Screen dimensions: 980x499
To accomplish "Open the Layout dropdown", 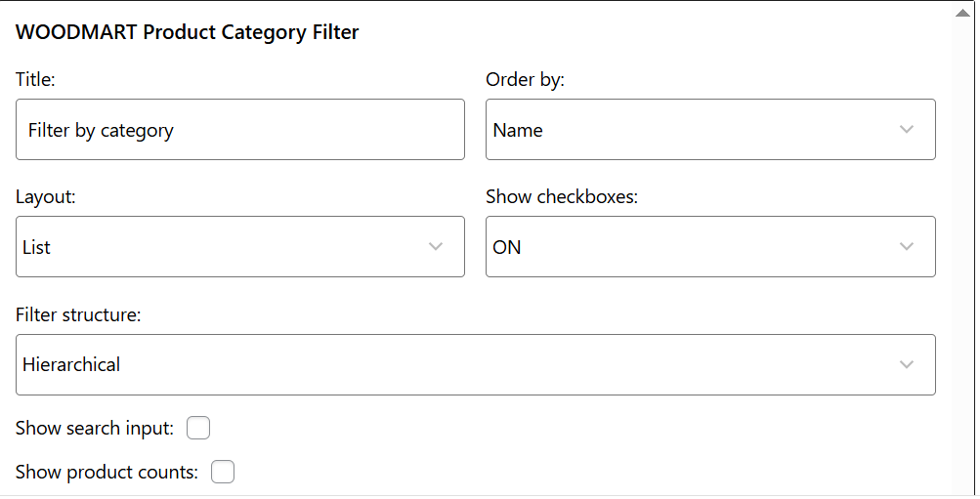I will (x=240, y=247).
